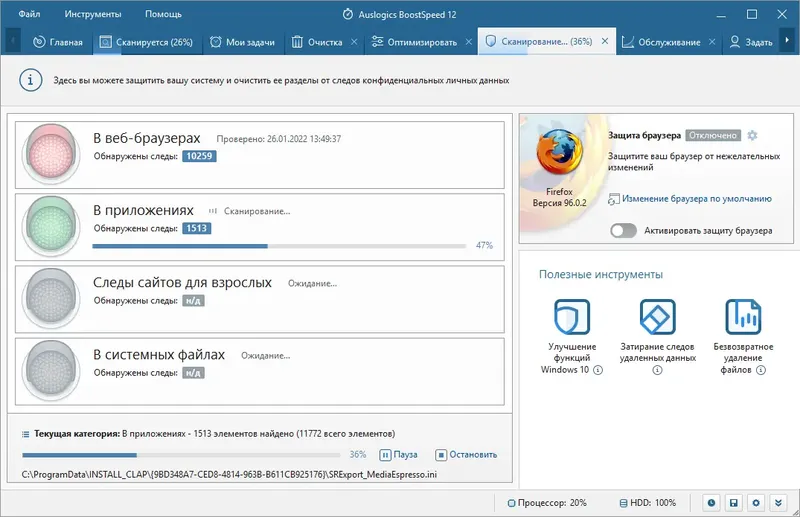Pause the scan with Пауза button
Viewport: 800px width, 517px height.
[x=398, y=454]
